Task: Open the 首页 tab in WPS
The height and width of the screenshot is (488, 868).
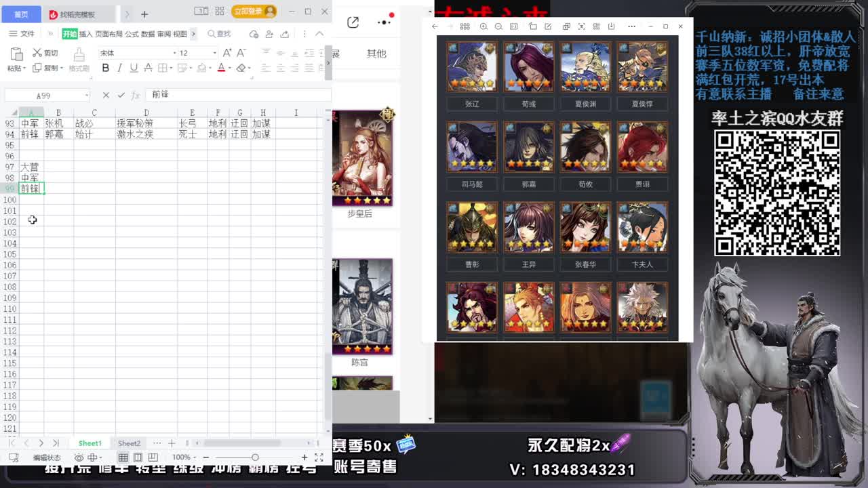Action: coord(21,14)
